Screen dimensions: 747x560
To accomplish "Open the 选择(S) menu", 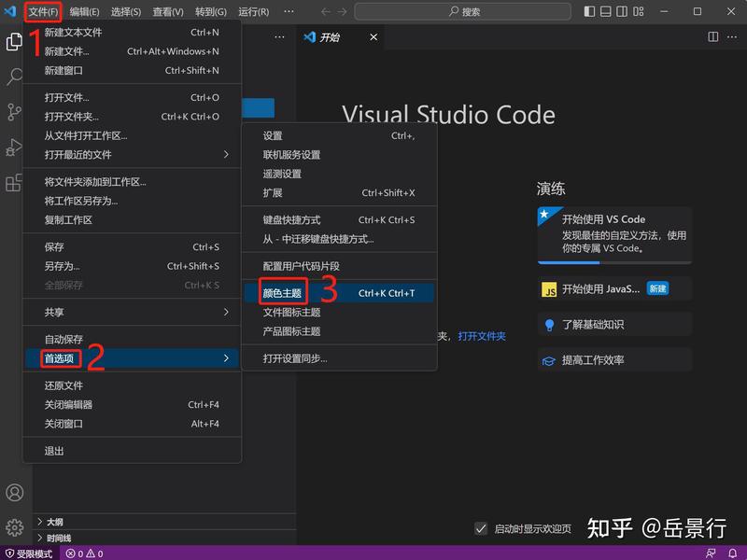I will 126,11.
